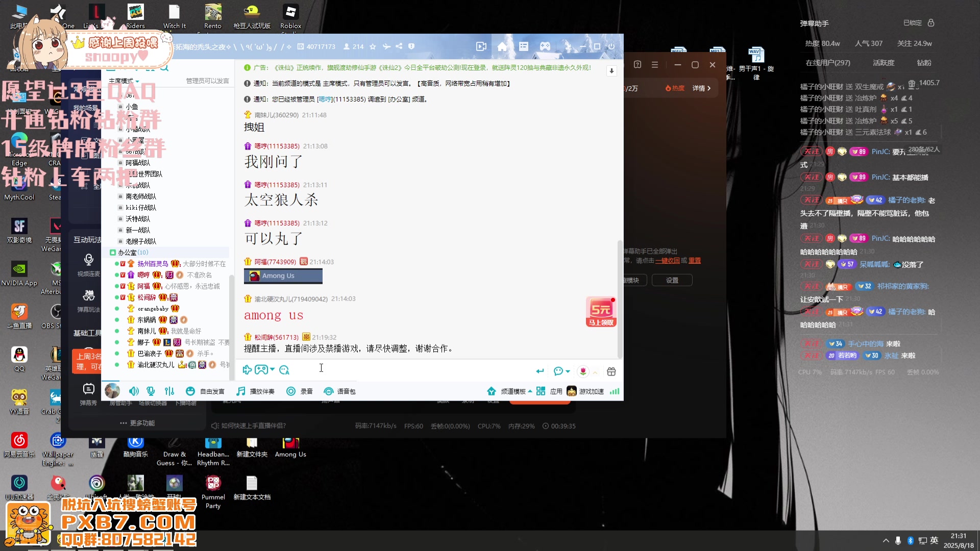Click the channel list scrollbar
Screen dimensions: 980x551
[x=232, y=327]
